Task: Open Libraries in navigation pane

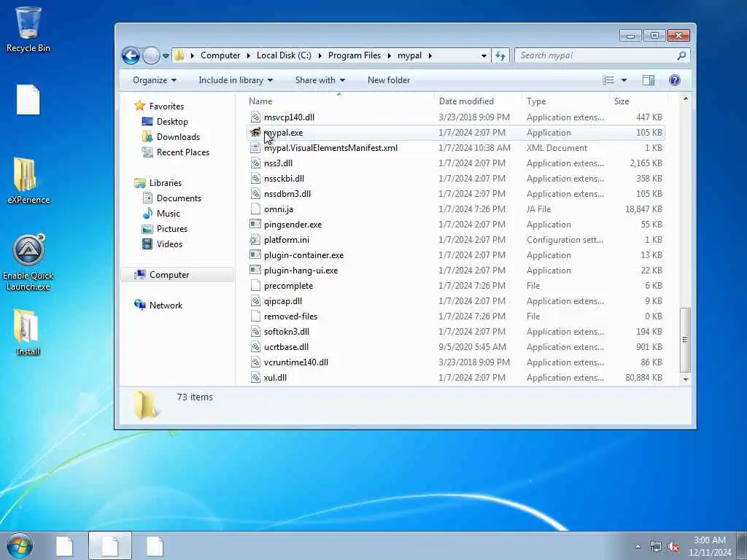Action: point(165,183)
